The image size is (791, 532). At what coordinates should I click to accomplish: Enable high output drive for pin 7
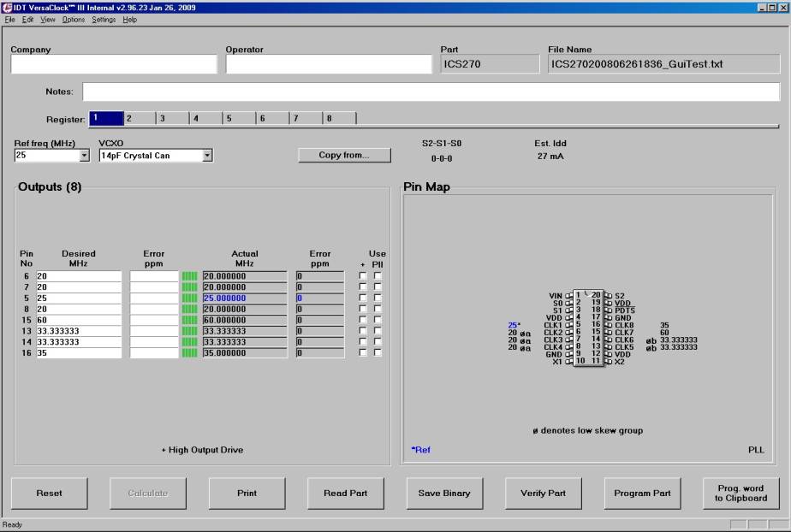pyautogui.click(x=362, y=287)
